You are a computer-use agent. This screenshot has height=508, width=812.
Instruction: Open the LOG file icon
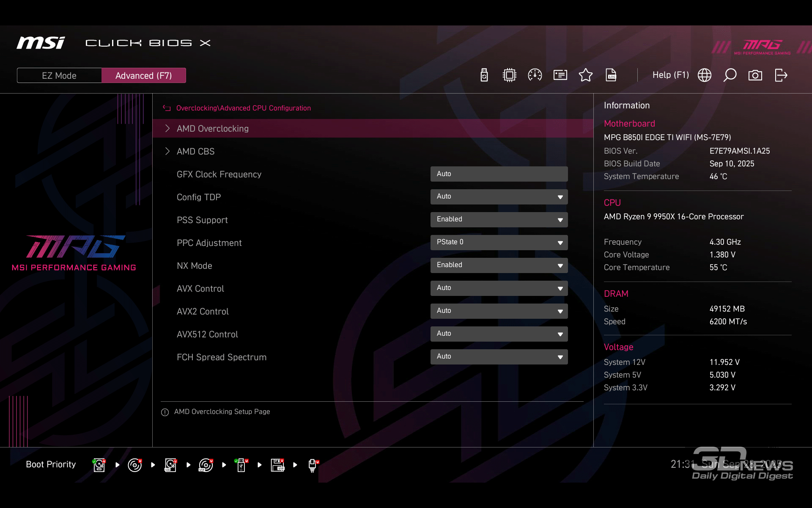(611, 75)
